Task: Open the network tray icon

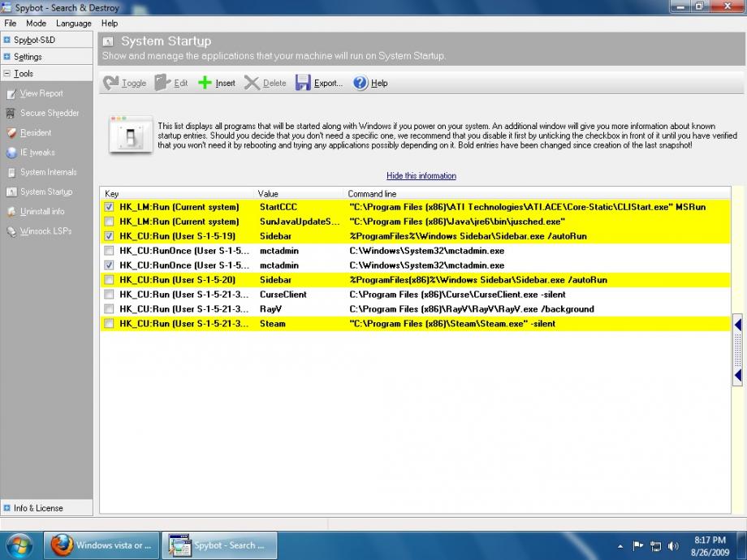Action: 656,546
